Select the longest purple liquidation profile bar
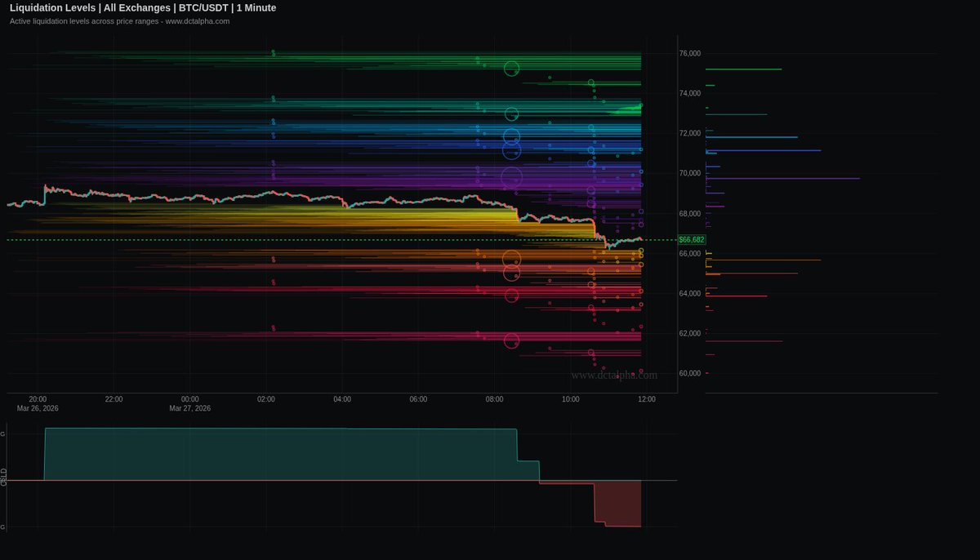Viewport: 980px width, 560px height. (x=784, y=177)
